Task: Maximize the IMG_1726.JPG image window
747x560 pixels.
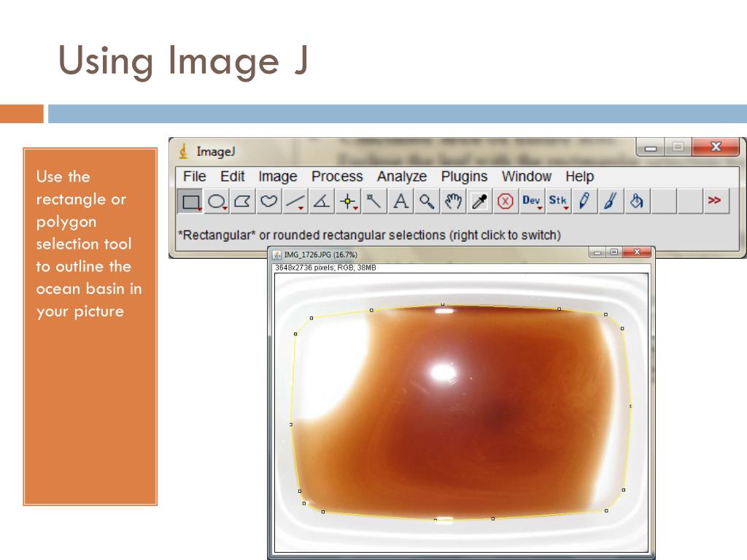Action: (614, 252)
